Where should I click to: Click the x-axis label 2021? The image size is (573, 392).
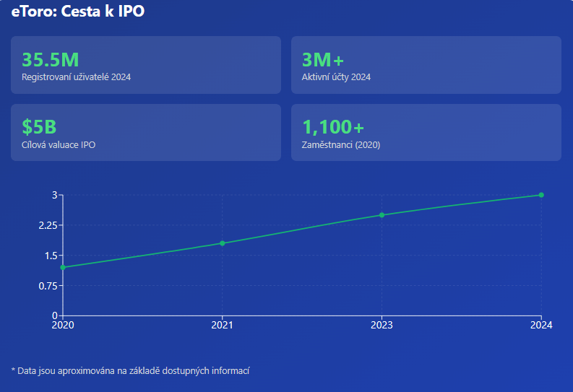point(222,325)
